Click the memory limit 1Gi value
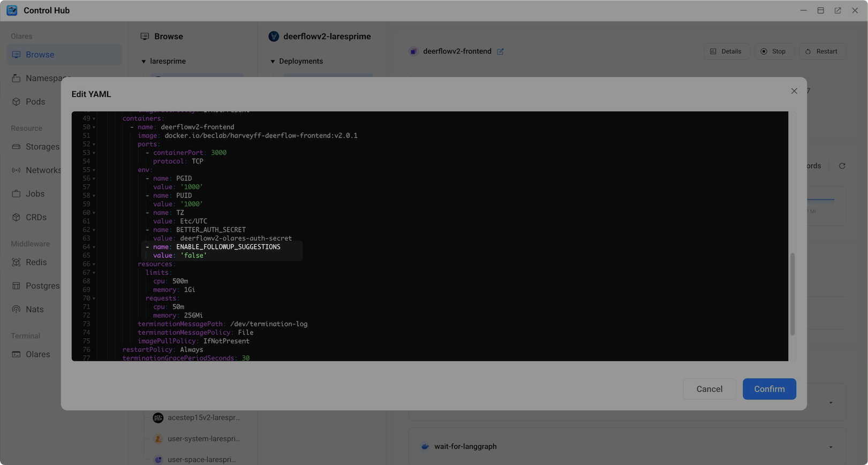Screen dimensions: 868x465 tap(190, 289)
